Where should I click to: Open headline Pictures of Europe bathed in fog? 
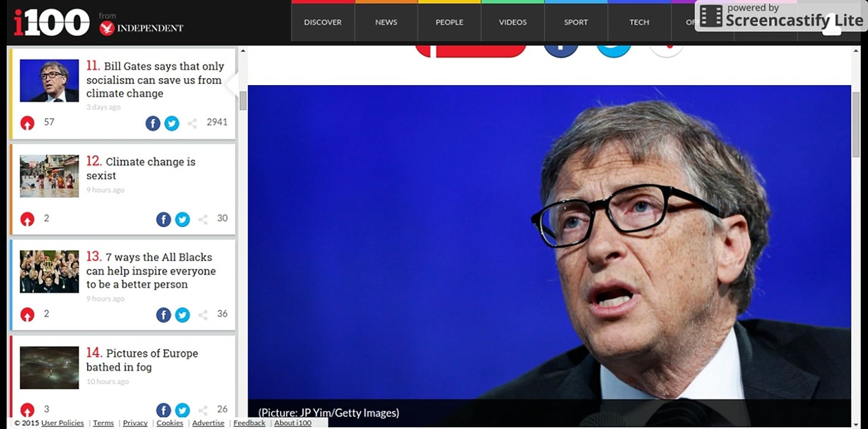coord(142,360)
